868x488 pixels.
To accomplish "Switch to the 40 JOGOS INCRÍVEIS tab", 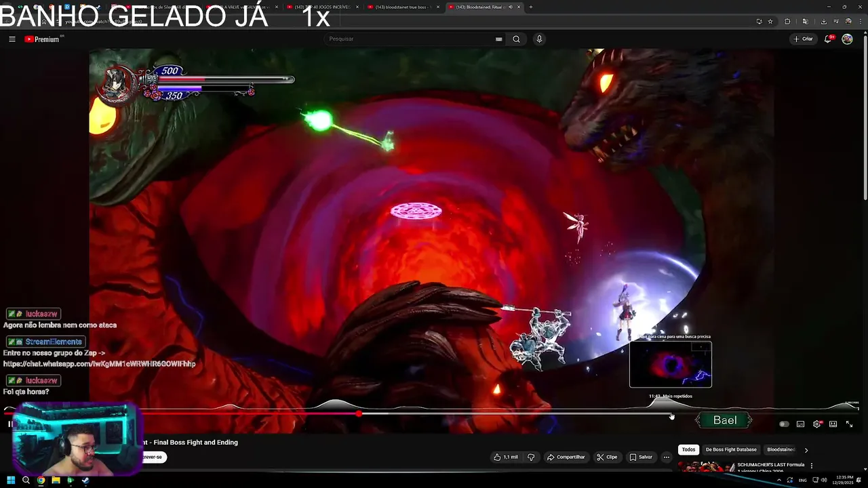I will point(324,7).
